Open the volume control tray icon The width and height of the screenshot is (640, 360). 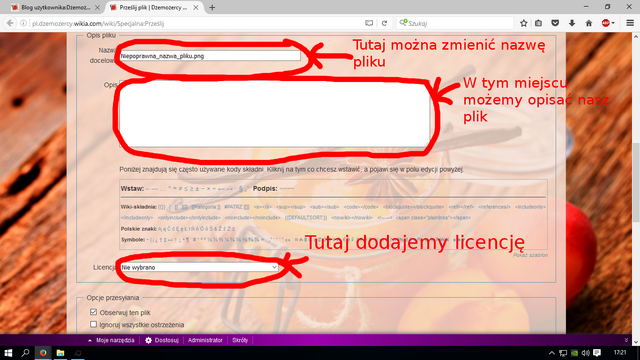click(586, 353)
